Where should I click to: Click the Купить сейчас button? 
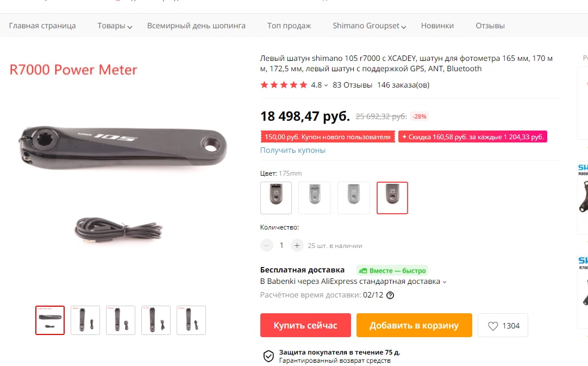click(305, 325)
